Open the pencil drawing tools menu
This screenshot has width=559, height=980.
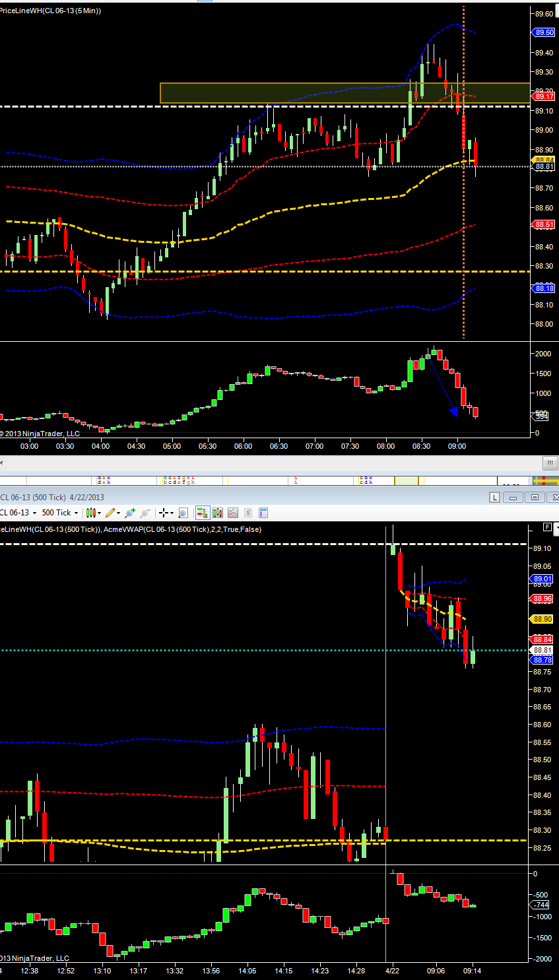pos(112,513)
